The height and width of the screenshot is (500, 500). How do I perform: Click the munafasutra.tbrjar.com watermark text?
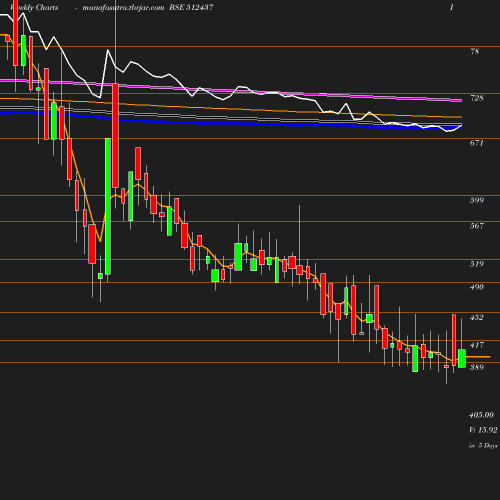(x=123, y=8)
